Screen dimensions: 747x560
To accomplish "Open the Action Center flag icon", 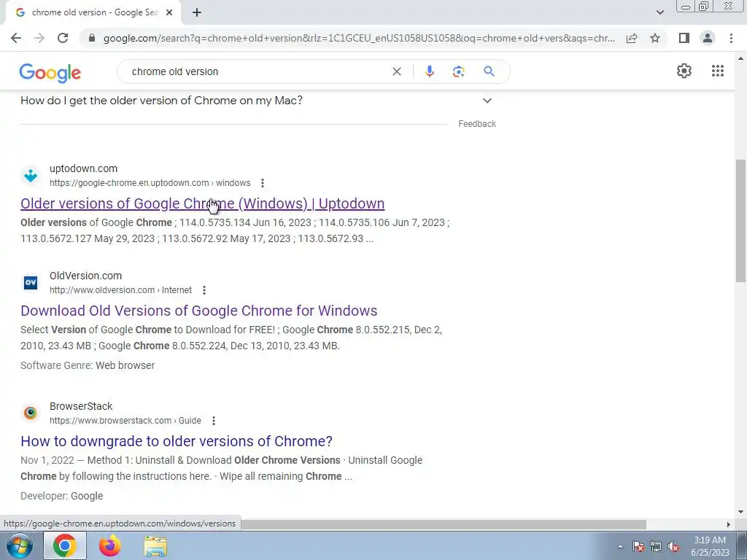I will 638,546.
